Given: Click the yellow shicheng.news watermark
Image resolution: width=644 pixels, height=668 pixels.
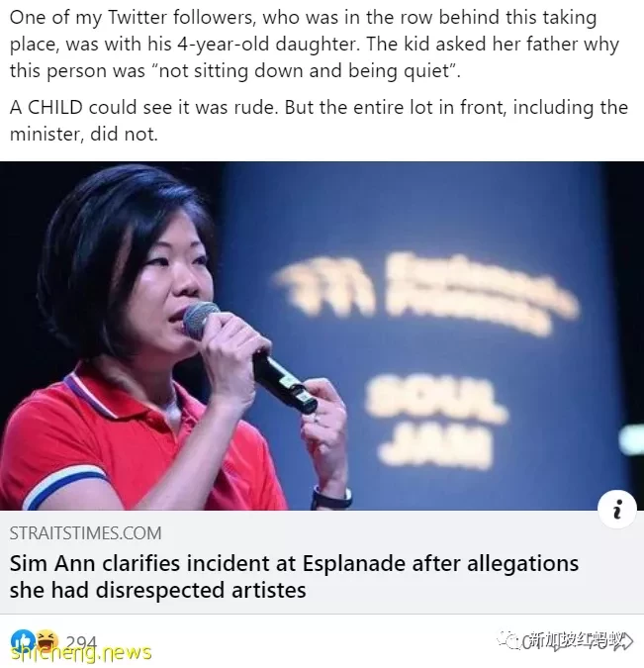Looking at the screenshot, I should pos(81,652).
